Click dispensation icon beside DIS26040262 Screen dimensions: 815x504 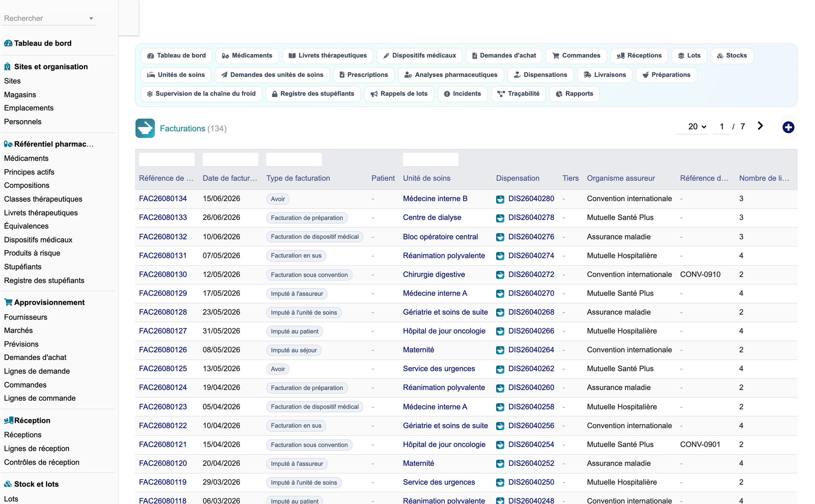click(x=500, y=369)
